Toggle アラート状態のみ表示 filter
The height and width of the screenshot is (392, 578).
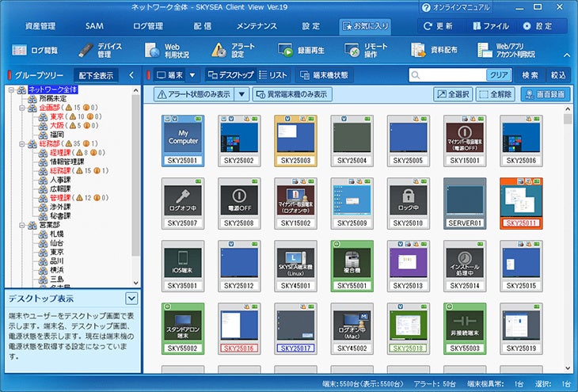pyautogui.click(x=195, y=94)
